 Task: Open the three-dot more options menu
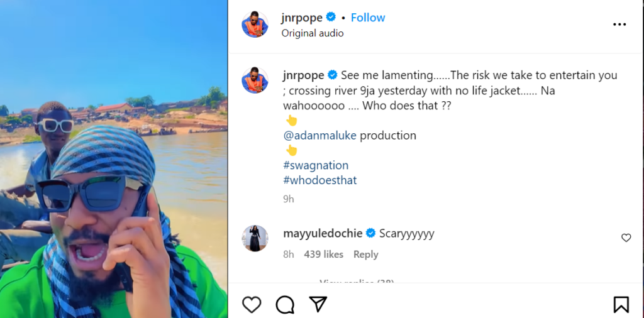coord(619,25)
